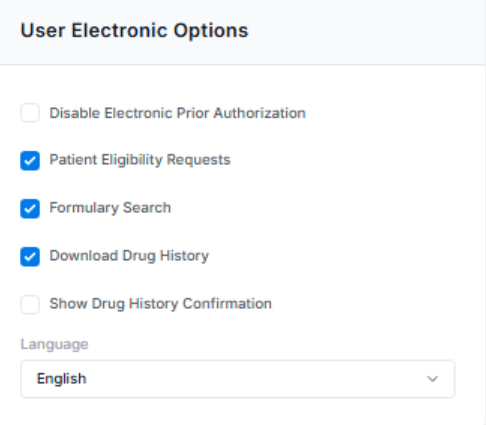Click empty header bar right of the title

[367, 32]
